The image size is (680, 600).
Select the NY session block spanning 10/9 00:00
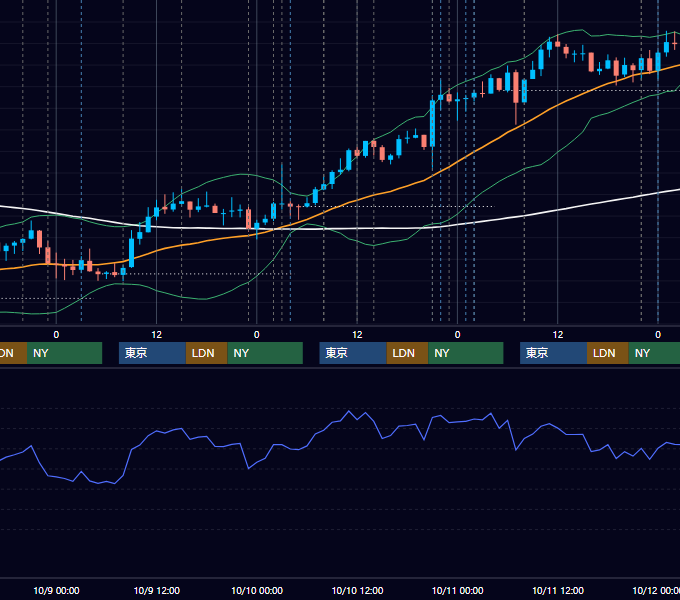pyautogui.click(x=64, y=353)
